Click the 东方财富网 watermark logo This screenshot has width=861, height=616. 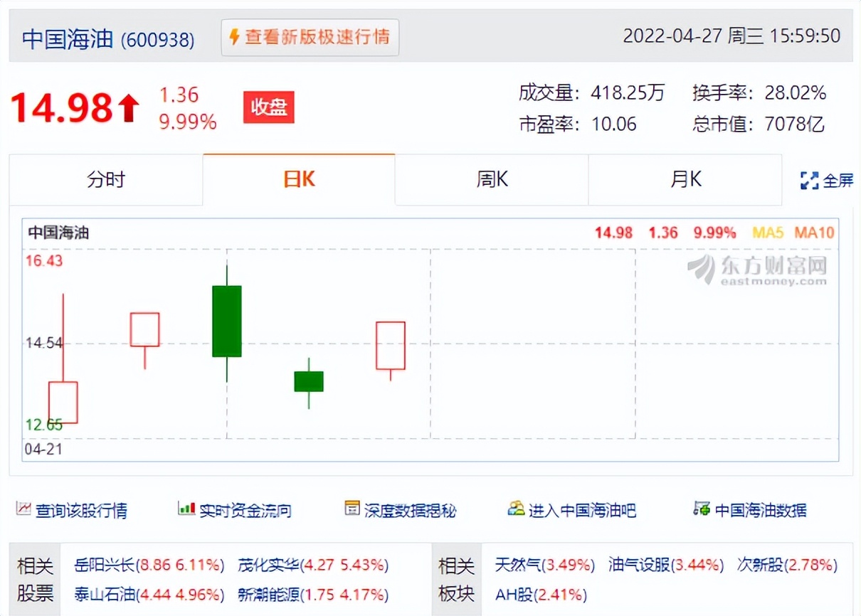[757, 270]
